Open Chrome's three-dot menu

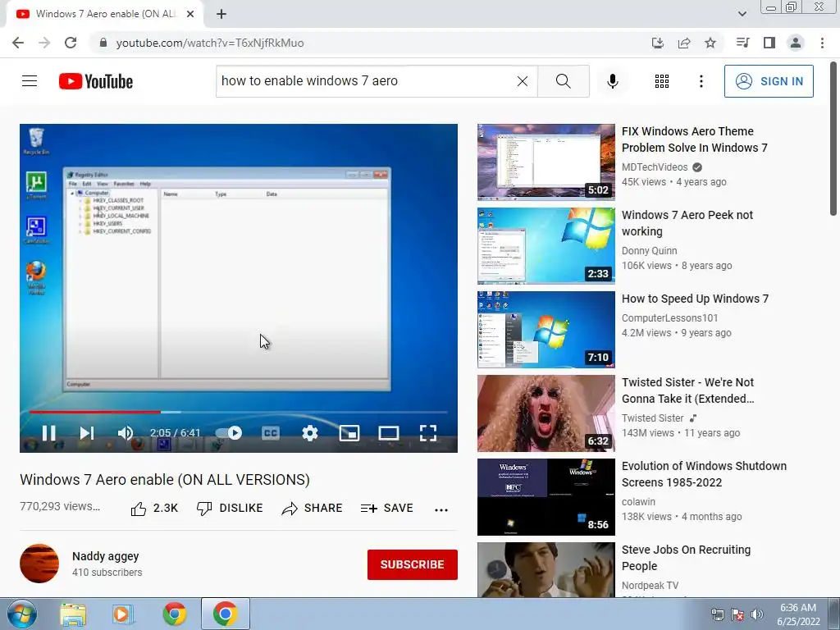[x=822, y=43]
